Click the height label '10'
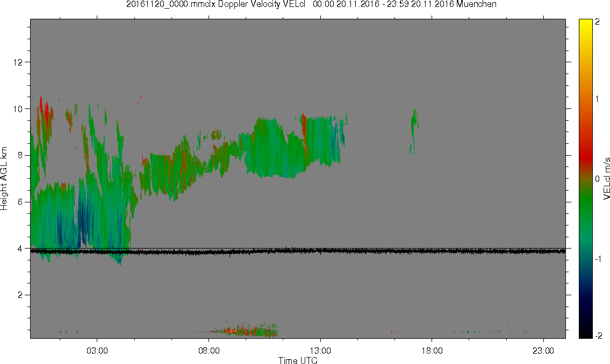The height and width of the screenshot is (364, 610). 18,109
